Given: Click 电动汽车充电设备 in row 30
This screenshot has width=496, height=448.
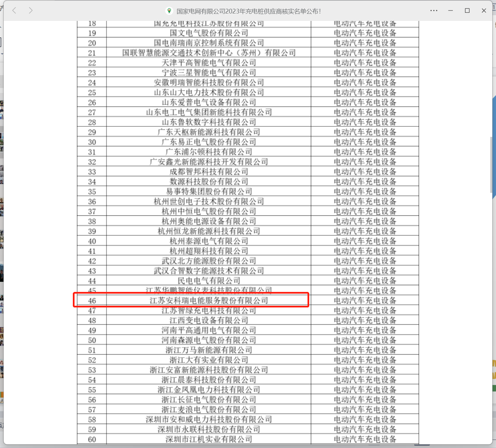Looking at the screenshot, I should [365, 142].
